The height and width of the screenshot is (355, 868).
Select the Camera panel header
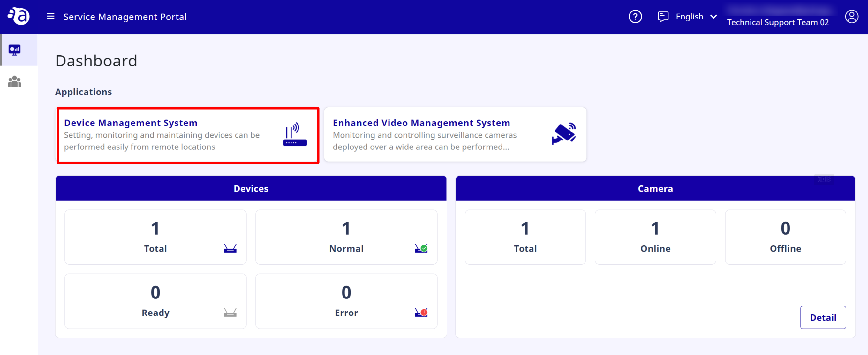655,188
